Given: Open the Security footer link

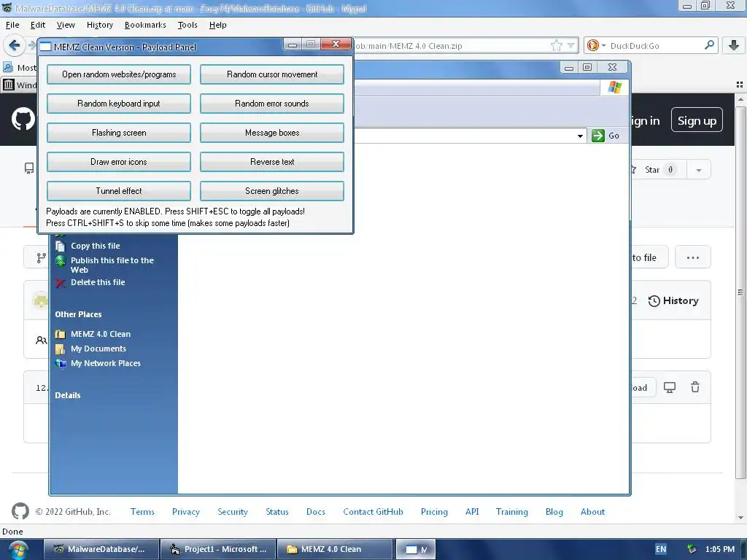Looking at the screenshot, I should coord(233,512).
